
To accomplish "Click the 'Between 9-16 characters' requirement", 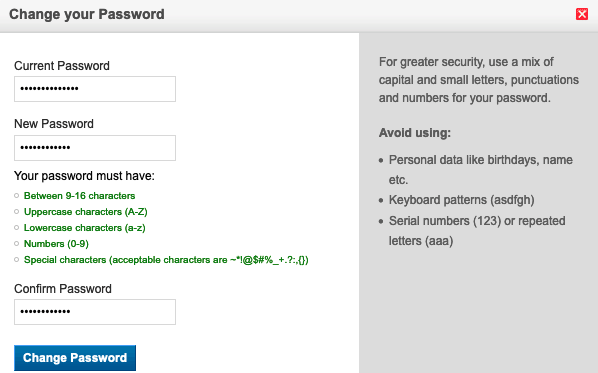I will pyautogui.click(x=79, y=196).
